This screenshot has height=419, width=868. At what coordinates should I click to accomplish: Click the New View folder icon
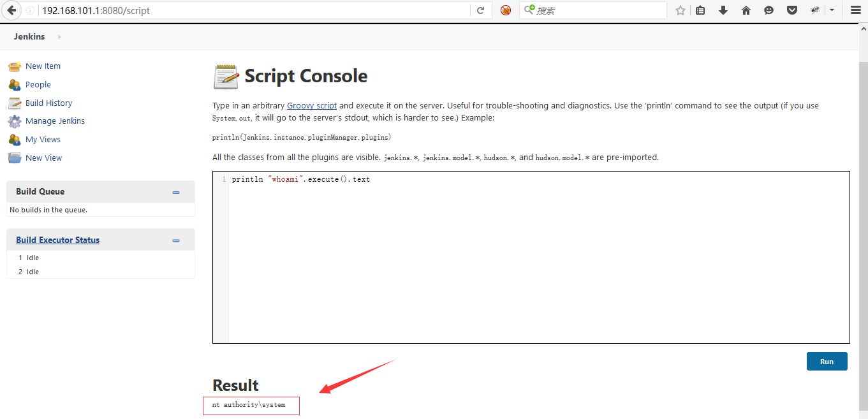[x=14, y=158]
